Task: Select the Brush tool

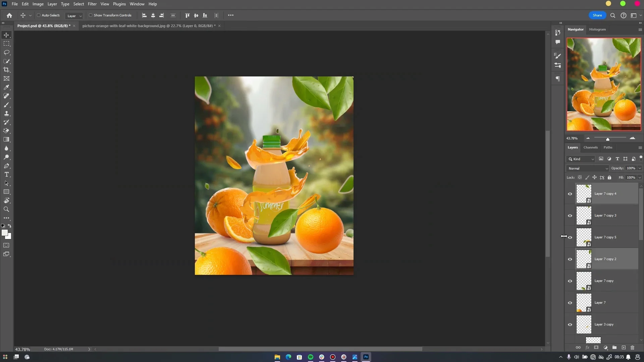Action: pos(6,105)
